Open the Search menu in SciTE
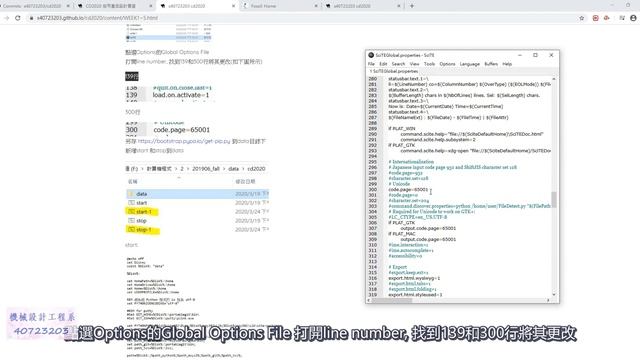This screenshot has width=640, height=360. (398, 64)
